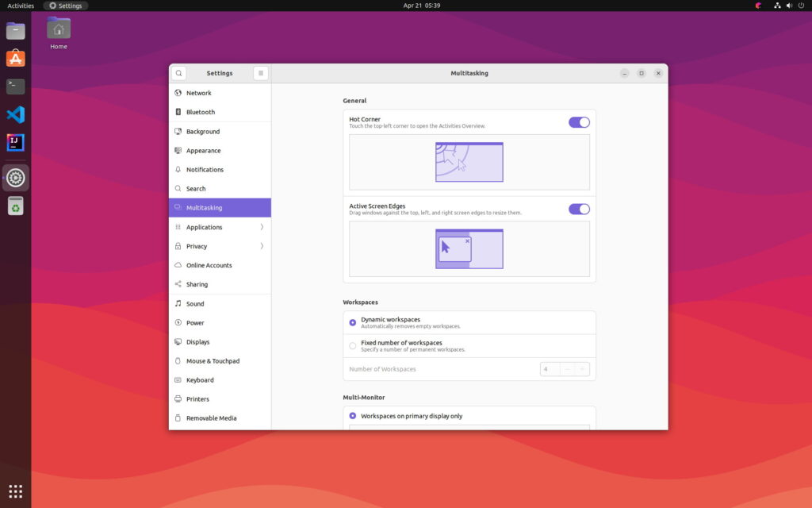
Task: Open the clock and calendar panel
Action: coord(421,6)
